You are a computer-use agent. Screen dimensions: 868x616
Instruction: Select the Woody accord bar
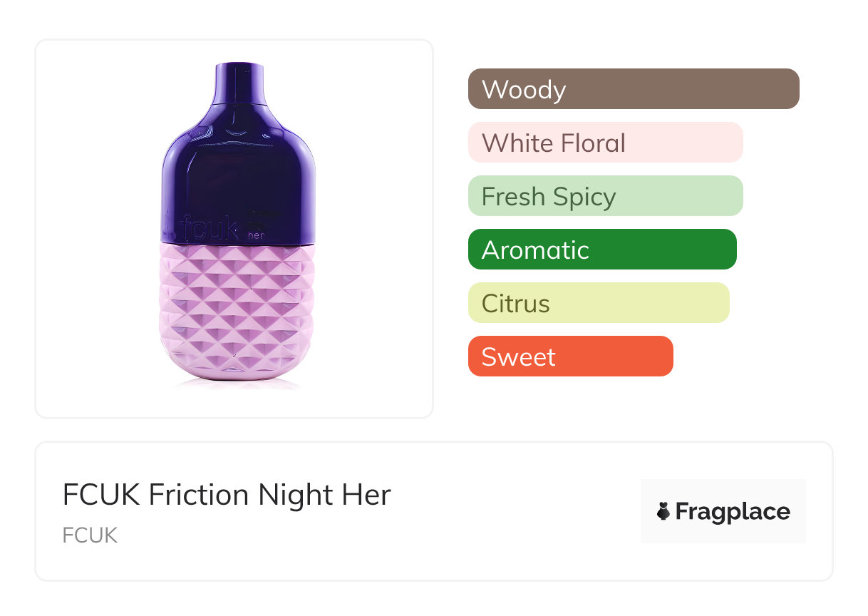[633, 89]
